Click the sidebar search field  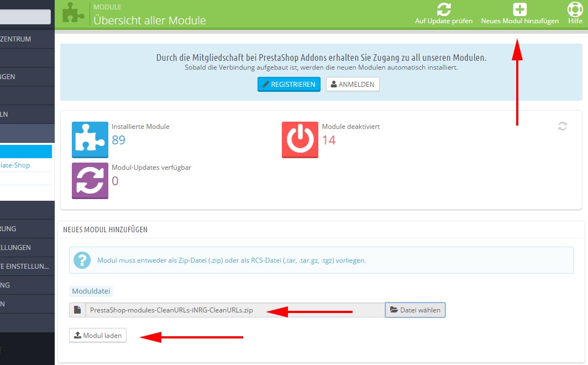click(25, 17)
